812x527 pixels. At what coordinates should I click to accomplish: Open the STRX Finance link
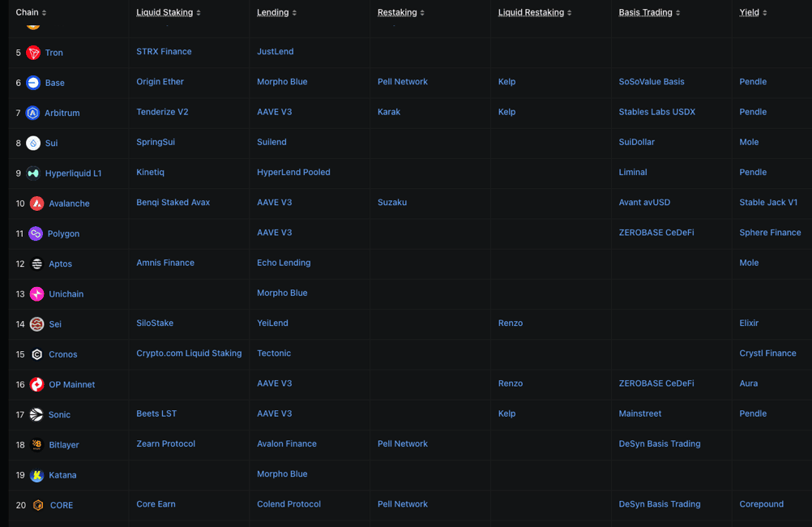[x=164, y=52]
